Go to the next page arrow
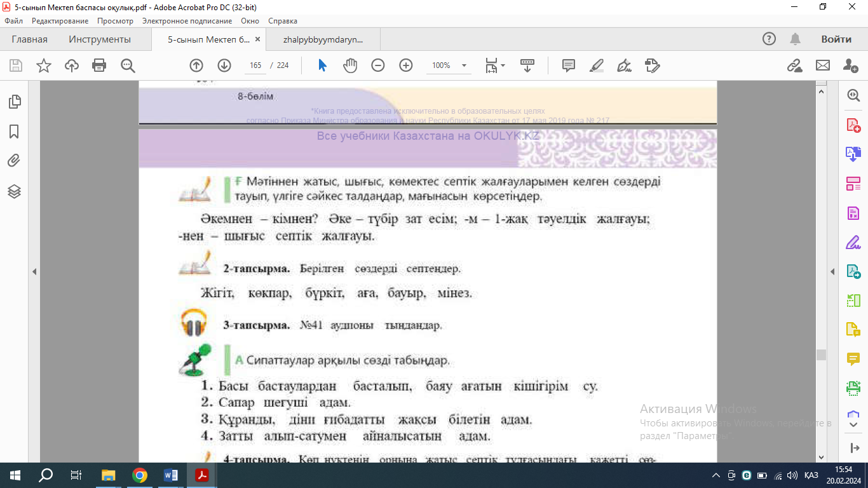 224,65
